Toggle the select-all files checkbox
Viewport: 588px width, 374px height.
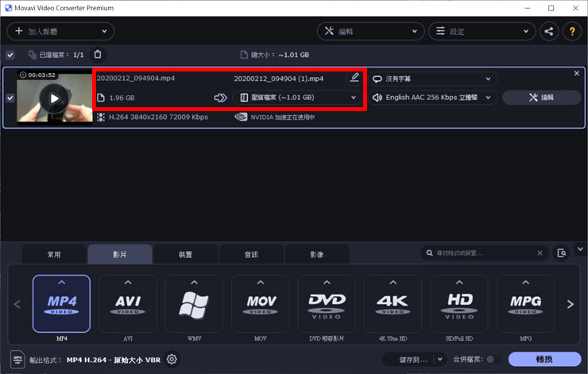click(x=10, y=55)
